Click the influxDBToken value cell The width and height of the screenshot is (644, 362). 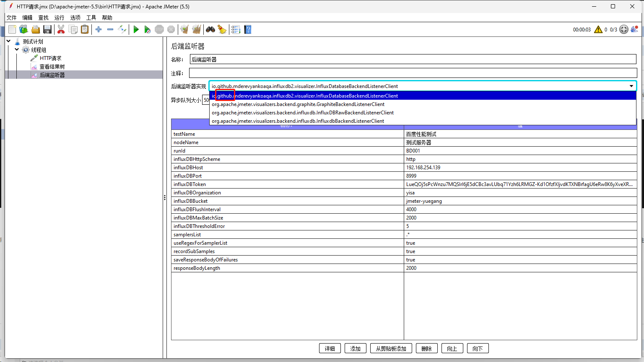tap(520, 184)
